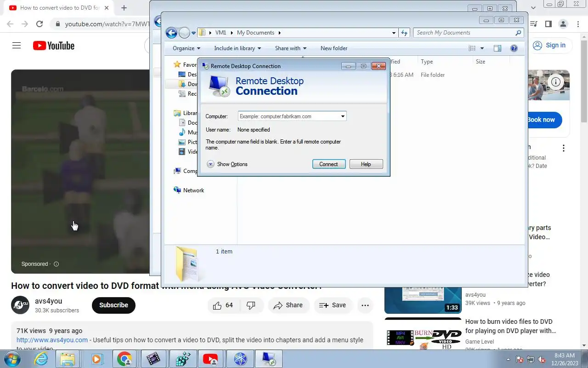Viewport: 588px width, 368px height.
Task: Open the YouTube hamburger guide menu
Action: [x=17, y=46]
